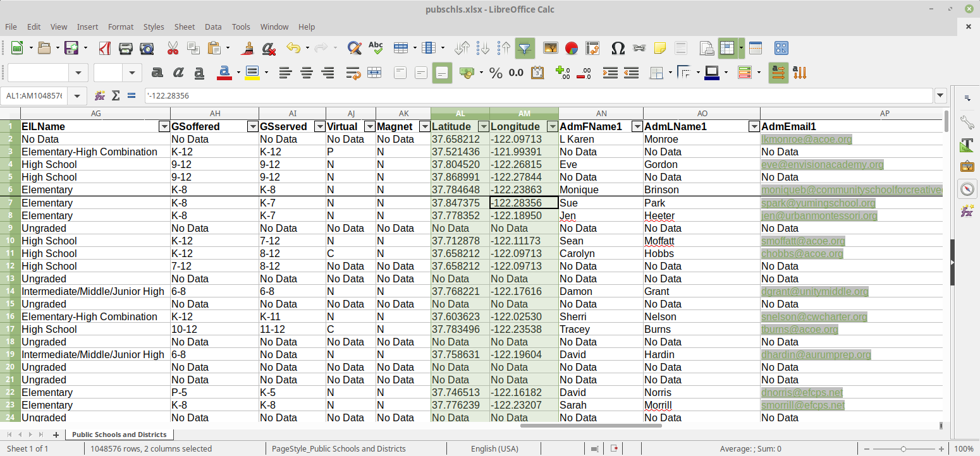Click the Copy icon
The height and width of the screenshot is (456, 980).
point(193,48)
